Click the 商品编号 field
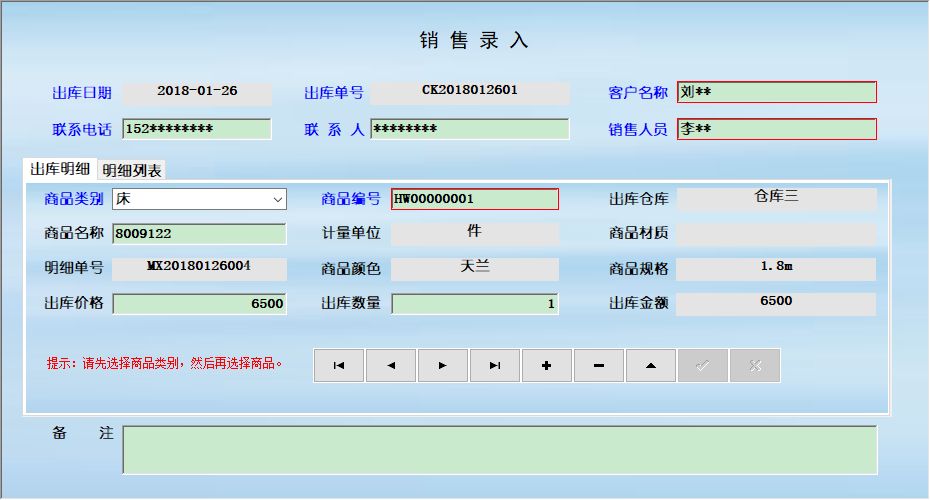 [x=474, y=199]
